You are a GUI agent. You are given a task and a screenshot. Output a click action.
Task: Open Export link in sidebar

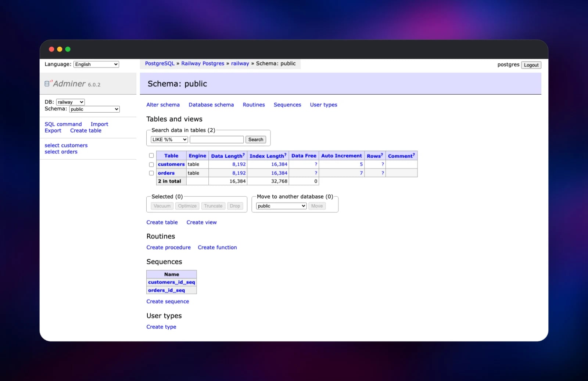(x=53, y=131)
